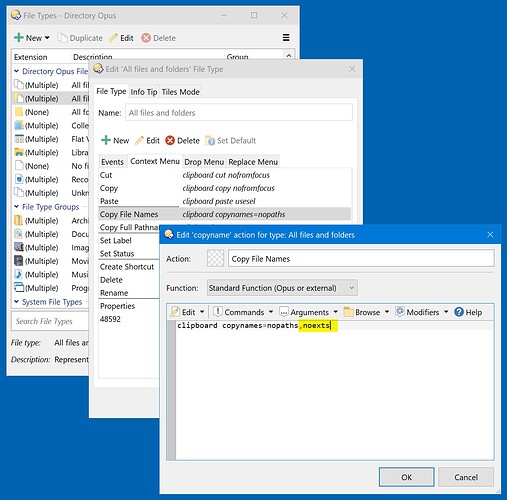The width and height of the screenshot is (507, 500).
Task: Select the Paste context menu entry
Action: tap(225, 201)
